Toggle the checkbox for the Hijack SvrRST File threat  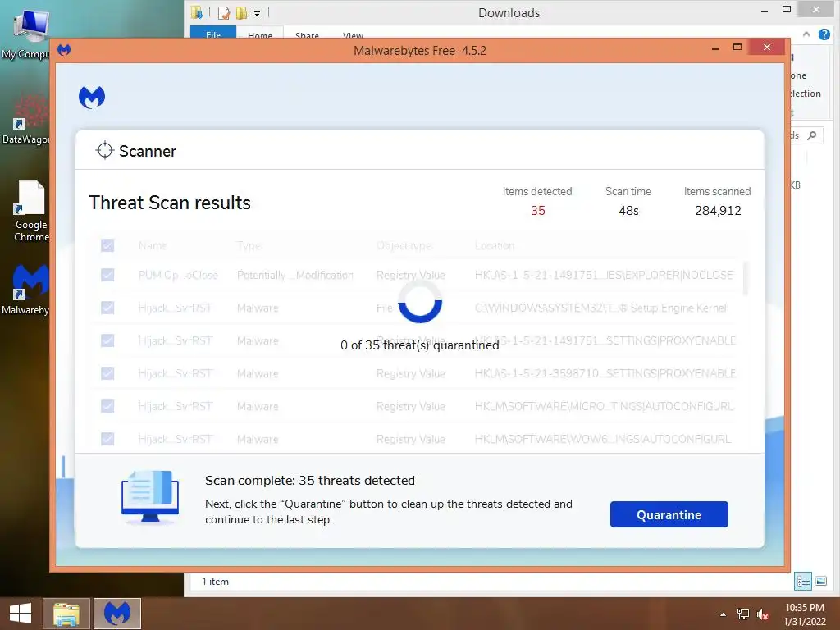[107, 308]
